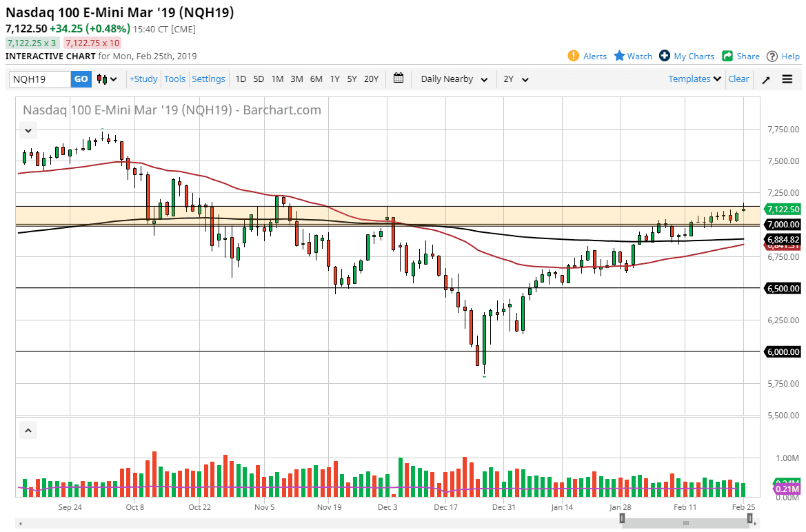806x532 pixels.
Task: Open the 2Y time range dropdown
Action: coord(516,79)
